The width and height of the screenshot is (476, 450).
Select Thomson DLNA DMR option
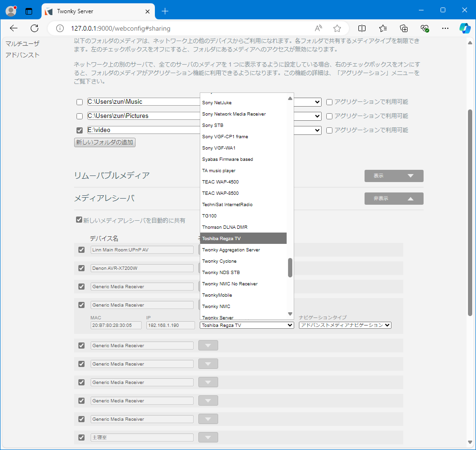coord(243,227)
